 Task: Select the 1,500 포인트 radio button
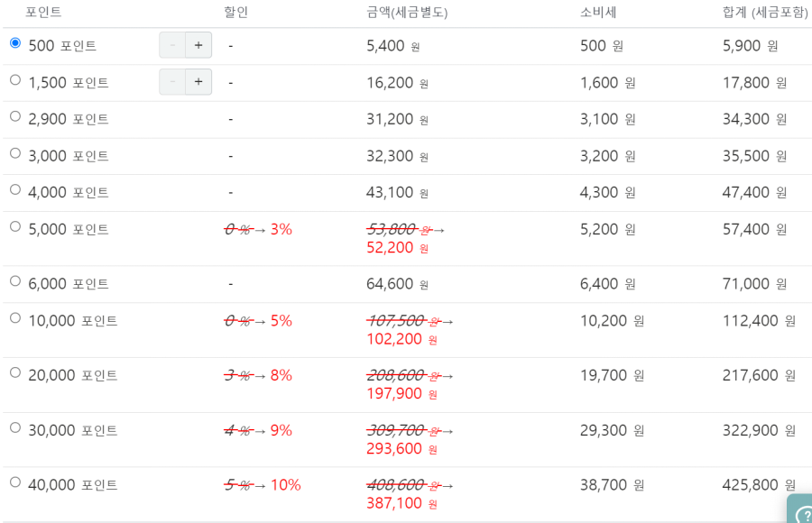(x=14, y=81)
